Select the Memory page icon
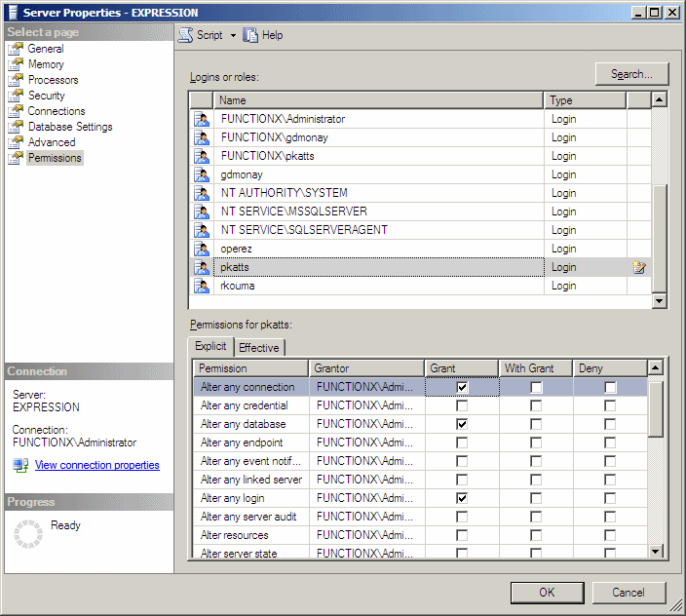Image resolution: width=686 pixels, height=616 pixels. 16,64
